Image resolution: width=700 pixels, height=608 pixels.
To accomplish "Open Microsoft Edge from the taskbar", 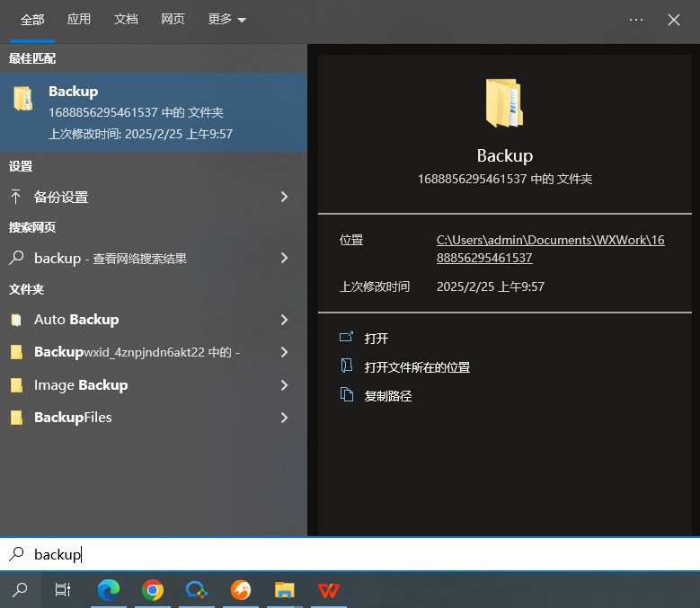I will pos(109,590).
